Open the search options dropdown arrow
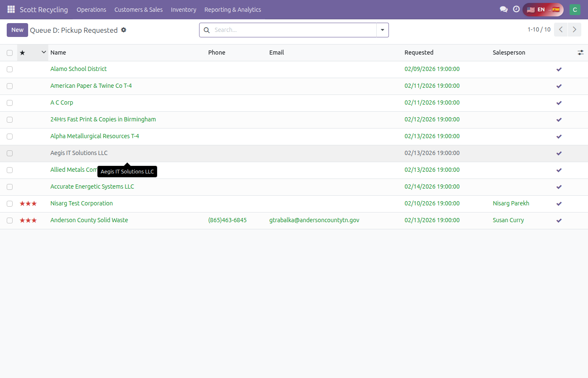Screen dimensions: 588x378 point(383,30)
